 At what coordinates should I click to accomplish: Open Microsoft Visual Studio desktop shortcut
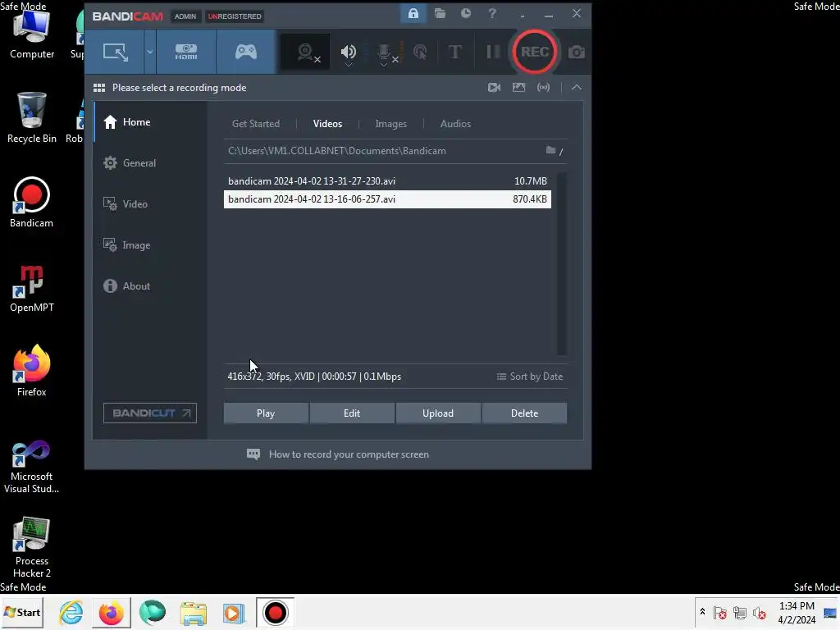coord(32,467)
